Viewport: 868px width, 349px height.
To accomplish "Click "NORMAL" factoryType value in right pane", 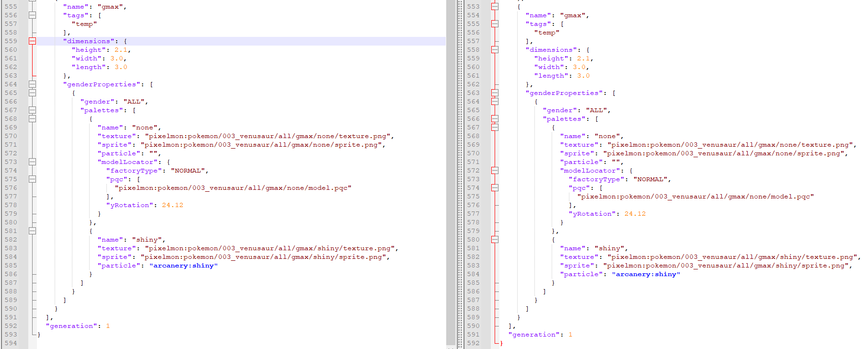I will (650, 179).
